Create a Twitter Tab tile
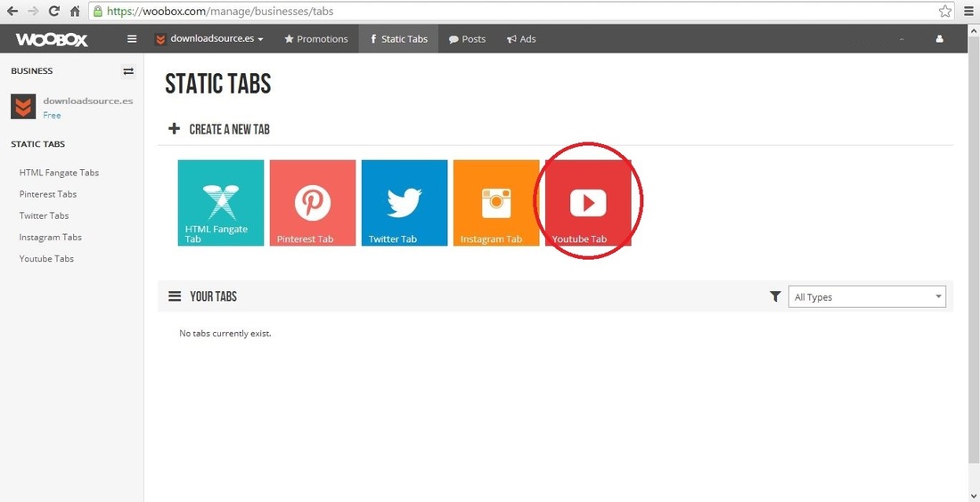 click(404, 203)
